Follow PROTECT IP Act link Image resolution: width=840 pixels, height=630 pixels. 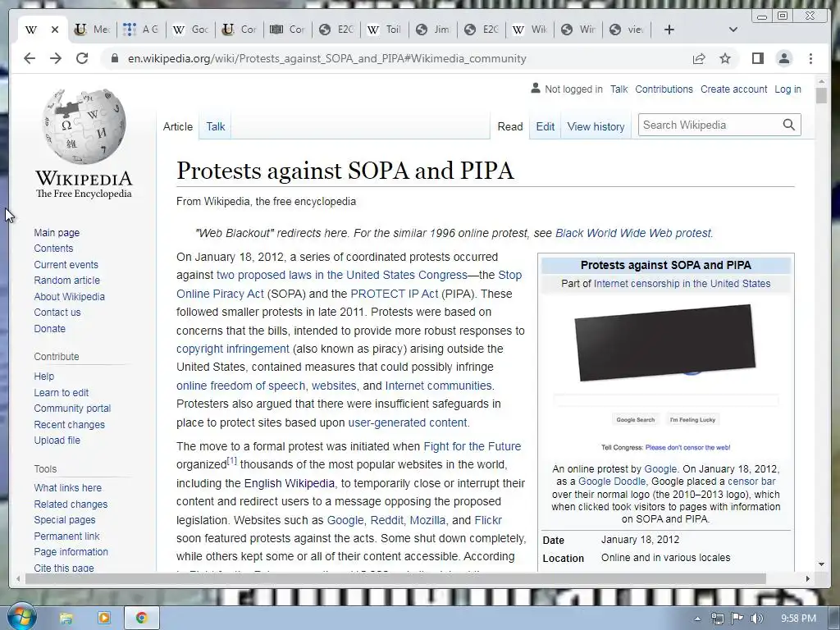[x=395, y=294]
